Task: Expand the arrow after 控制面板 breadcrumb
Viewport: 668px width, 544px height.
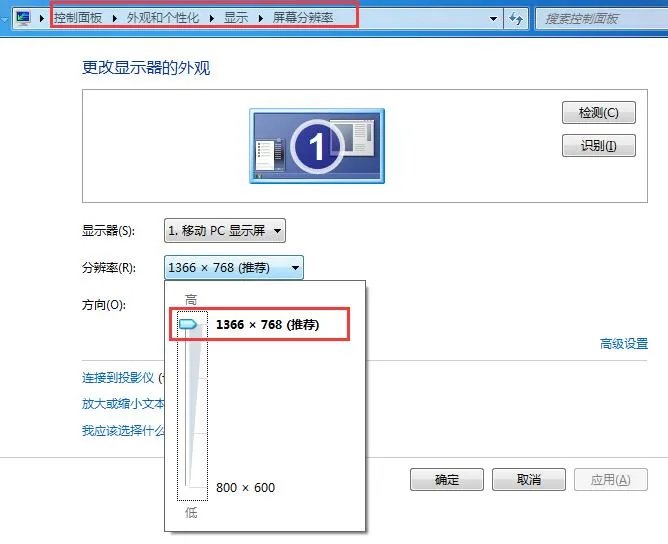Action: coord(115,18)
